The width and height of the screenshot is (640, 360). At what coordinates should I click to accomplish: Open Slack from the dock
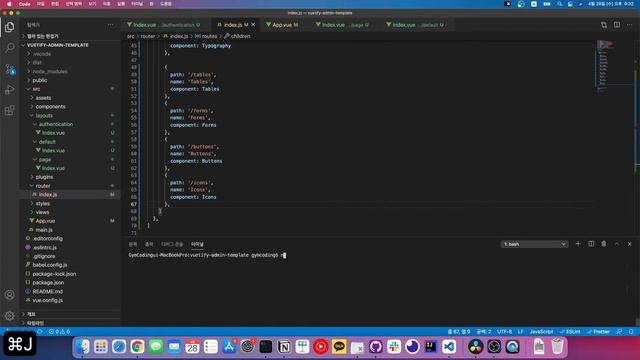click(x=394, y=347)
